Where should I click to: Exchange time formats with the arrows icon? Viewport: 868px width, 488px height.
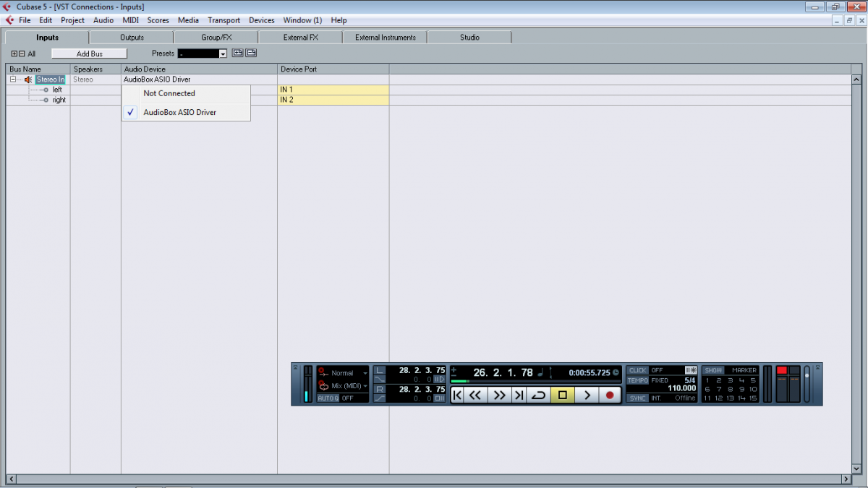pos(550,373)
